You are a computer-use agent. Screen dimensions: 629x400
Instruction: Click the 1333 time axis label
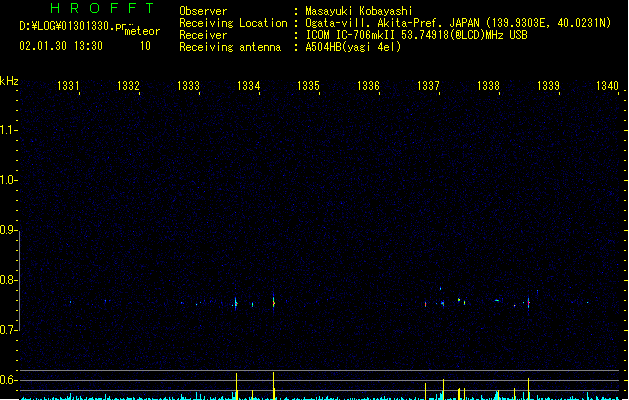pyautogui.click(x=188, y=86)
